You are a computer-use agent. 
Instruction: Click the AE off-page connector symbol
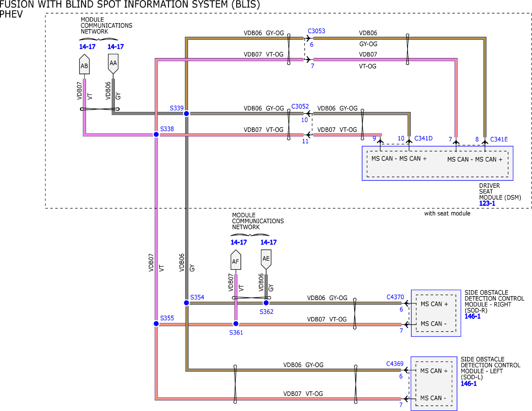point(266,260)
